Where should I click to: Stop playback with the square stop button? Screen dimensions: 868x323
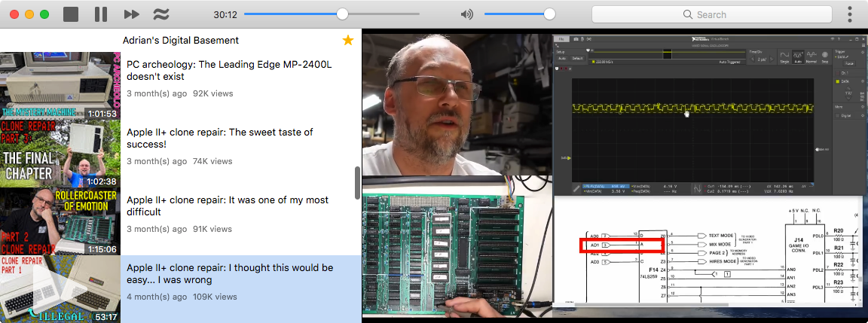[71, 14]
